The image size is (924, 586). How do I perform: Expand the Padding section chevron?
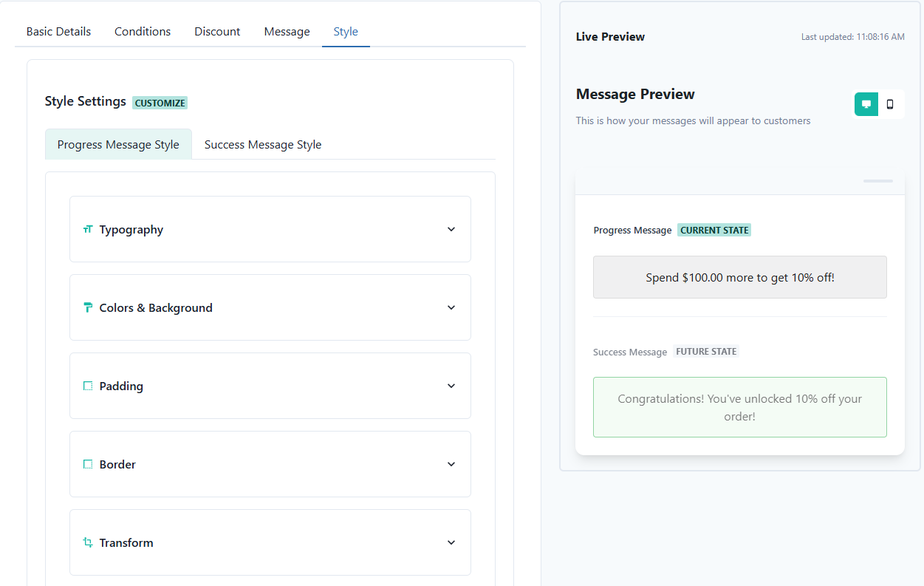click(x=451, y=386)
